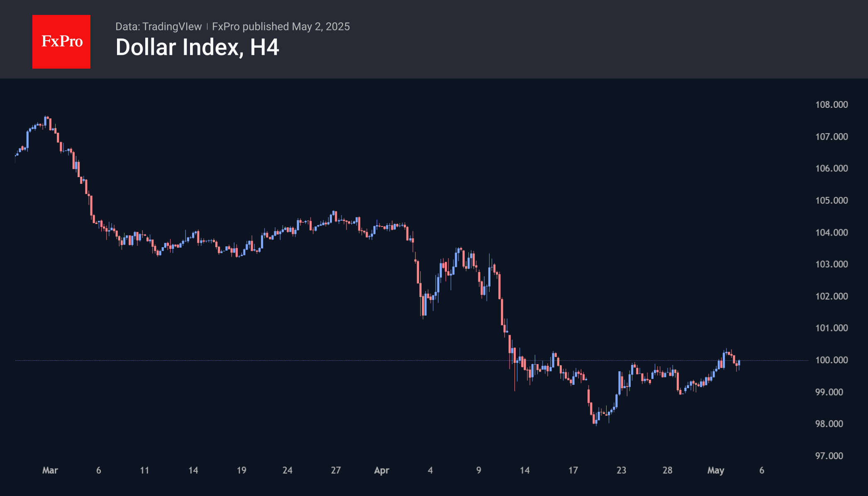The width and height of the screenshot is (868, 496).
Task: Click the "24" date marker on the time axis
Action: click(288, 470)
